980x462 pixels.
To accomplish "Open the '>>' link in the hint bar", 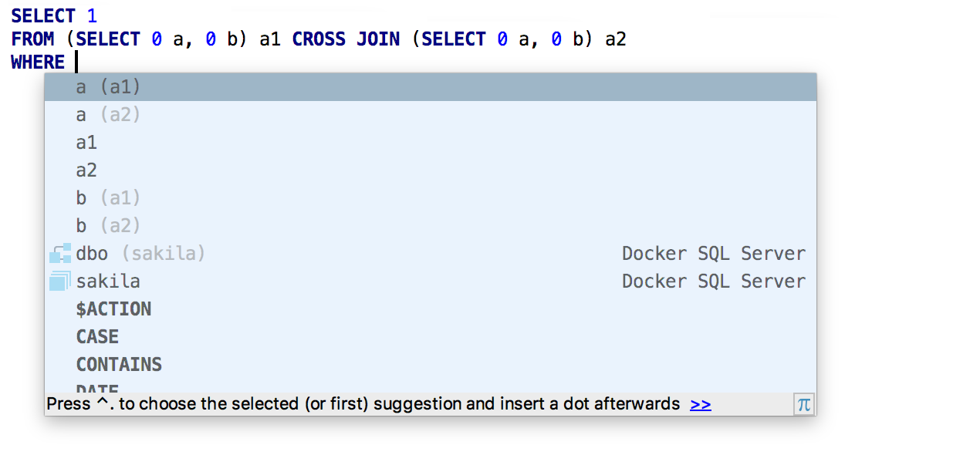I will 700,404.
